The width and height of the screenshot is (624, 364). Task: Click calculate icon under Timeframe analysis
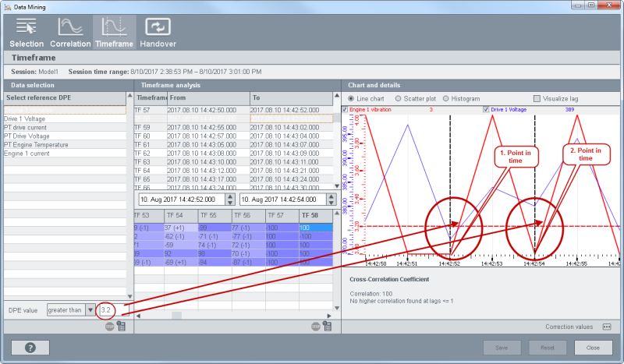[x=328, y=327]
